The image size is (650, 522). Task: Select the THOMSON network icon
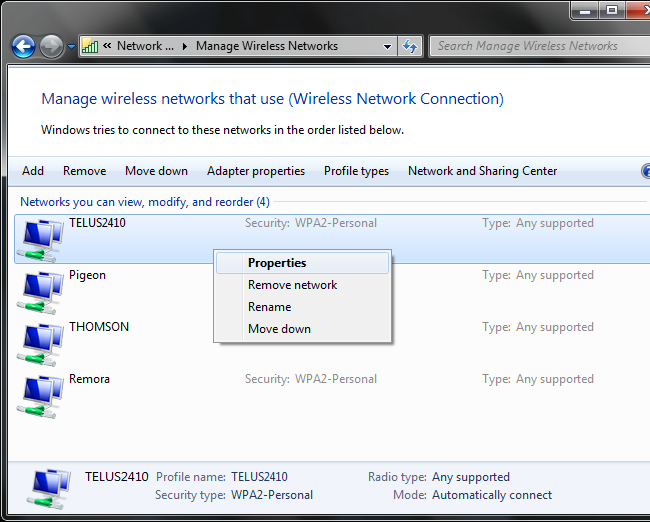point(40,345)
